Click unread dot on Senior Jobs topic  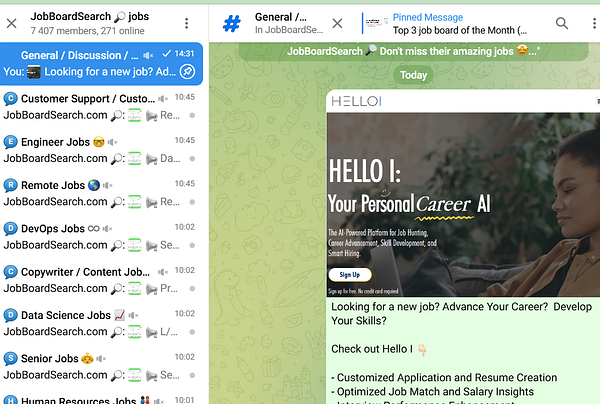(192, 375)
